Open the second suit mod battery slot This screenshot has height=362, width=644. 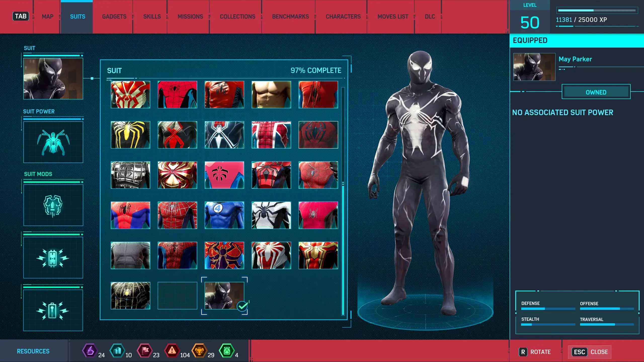point(53,258)
